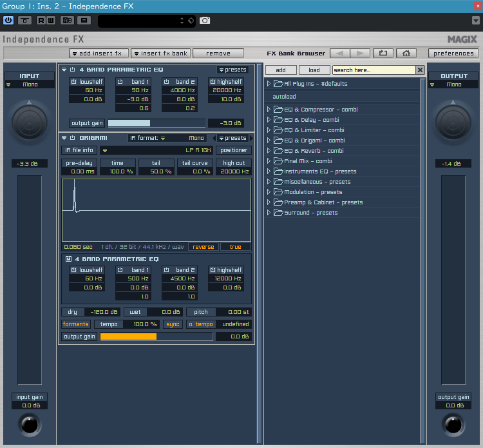Toggle highshelf power in lower EQ
This screenshot has height=448, width=483.
tap(213, 270)
